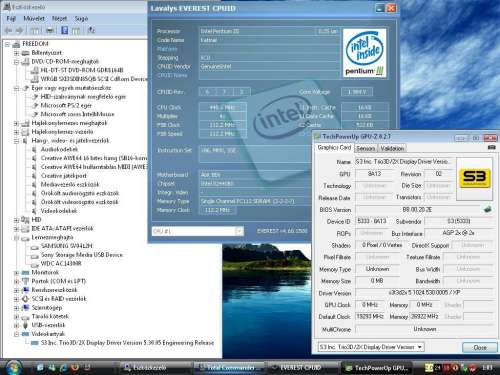Select Sony Storage Media USB Device
This screenshot has height=375, width=500.
point(82,255)
